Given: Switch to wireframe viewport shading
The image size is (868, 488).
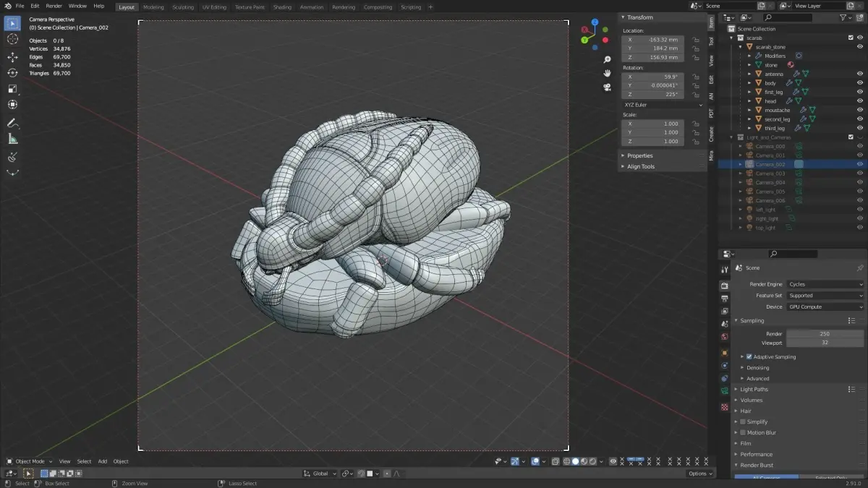Looking at the screenshot, I should [567, 461].
